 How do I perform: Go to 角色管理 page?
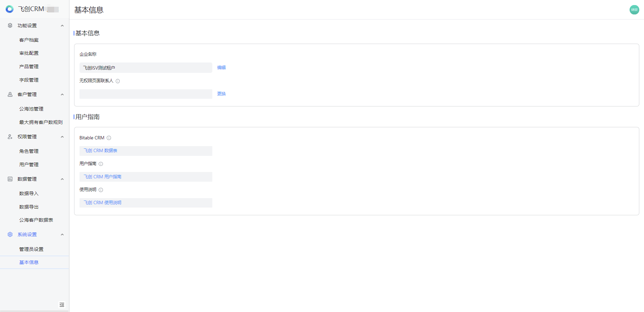pyautogui.click(x=29, y=151)
